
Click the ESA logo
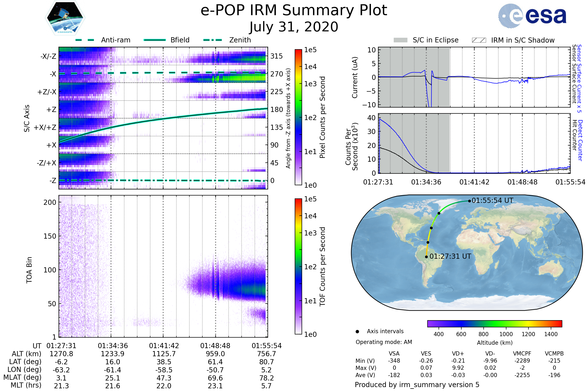[x=532, y=15]
